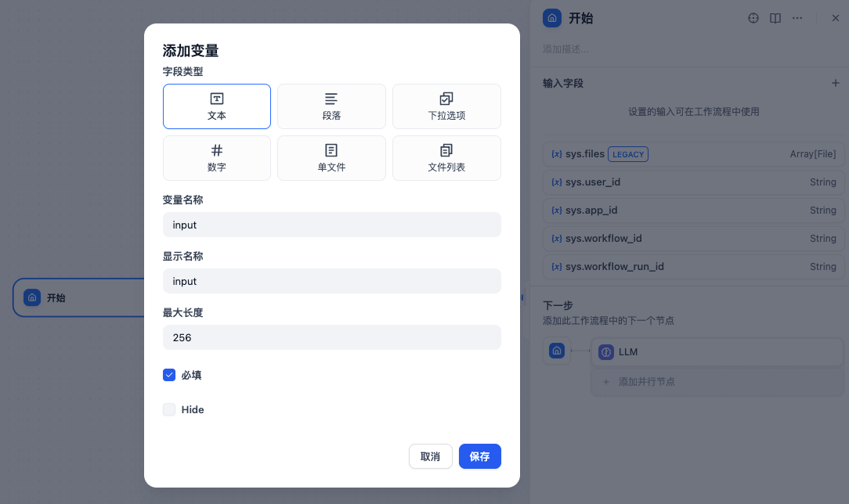This screenshot has width=849, height=504.
Task: Select the 数字 (Number) field type
Action: (217, 158)
